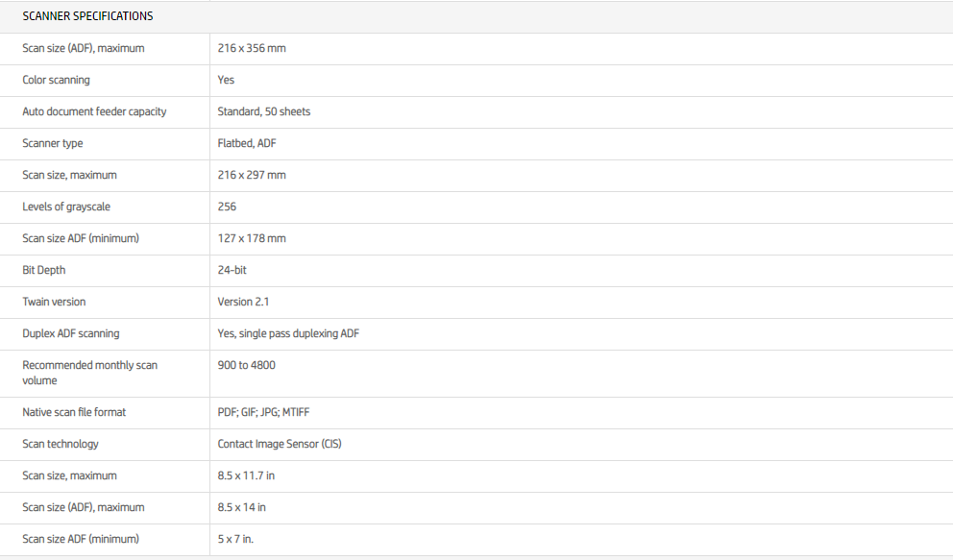The width and height of the screenshot is (953, 560).
Task: Select the "24-bit" value
Action: [x=232, y=270]
